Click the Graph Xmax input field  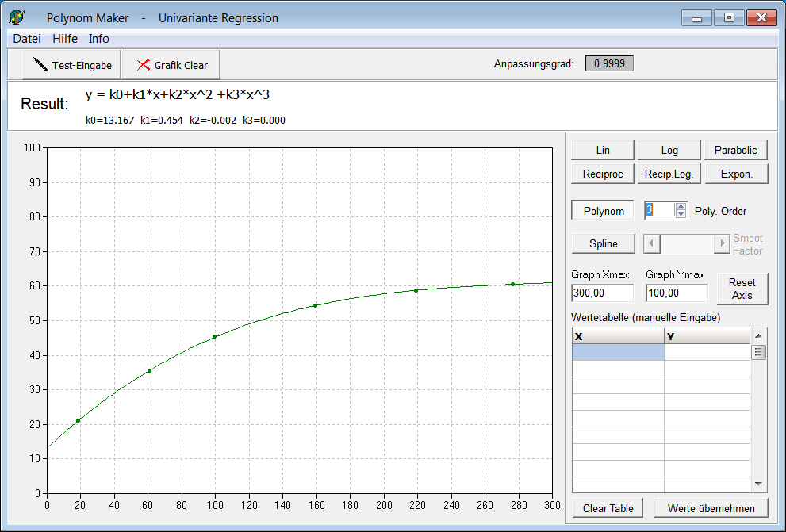[x=602, y=293]
